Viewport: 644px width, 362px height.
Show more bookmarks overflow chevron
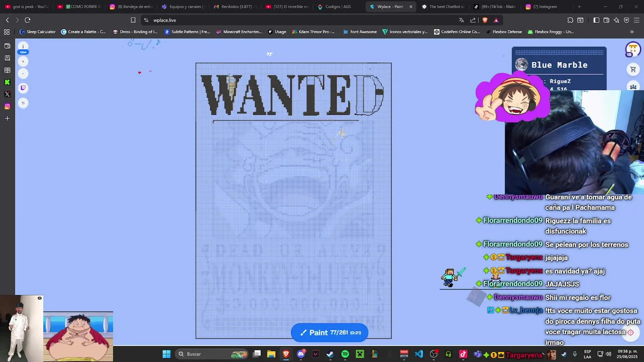632,32
